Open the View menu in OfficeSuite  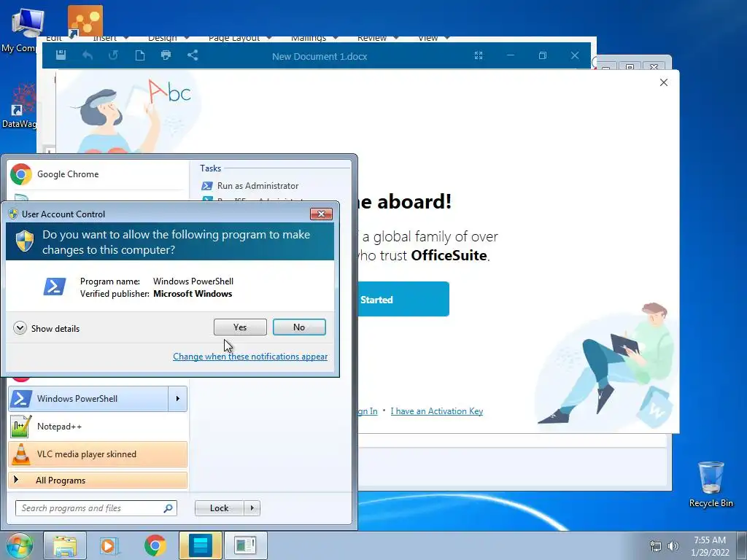click(433, 39)
